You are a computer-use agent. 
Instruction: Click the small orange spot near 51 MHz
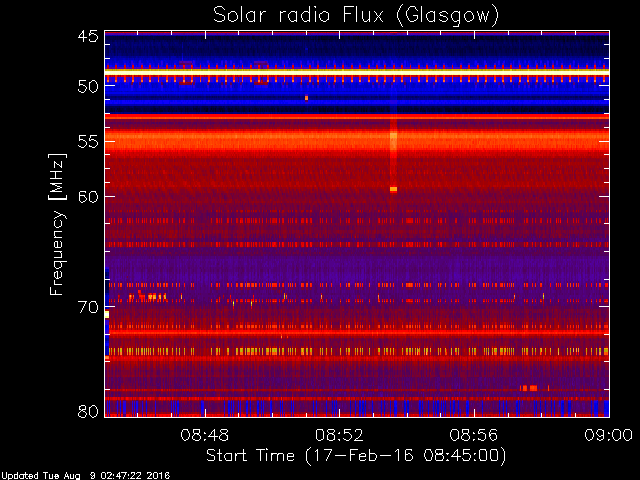pos(307,98)
